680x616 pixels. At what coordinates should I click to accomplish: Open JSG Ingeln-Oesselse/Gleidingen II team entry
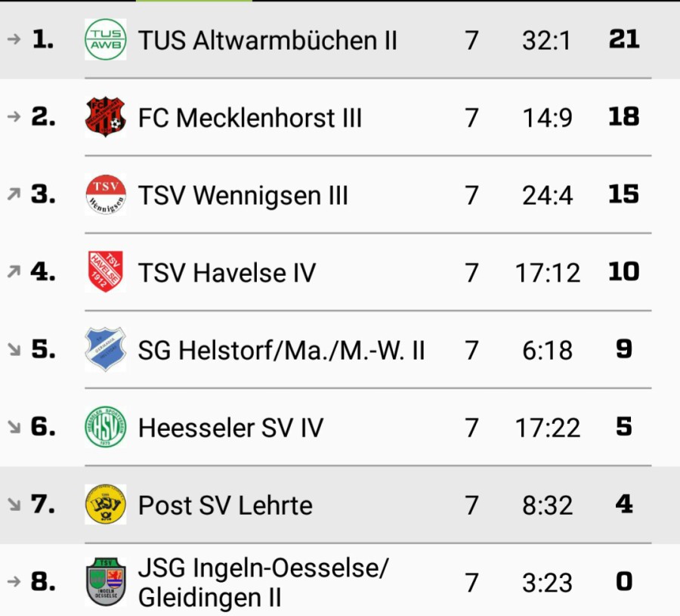(261, 583)
